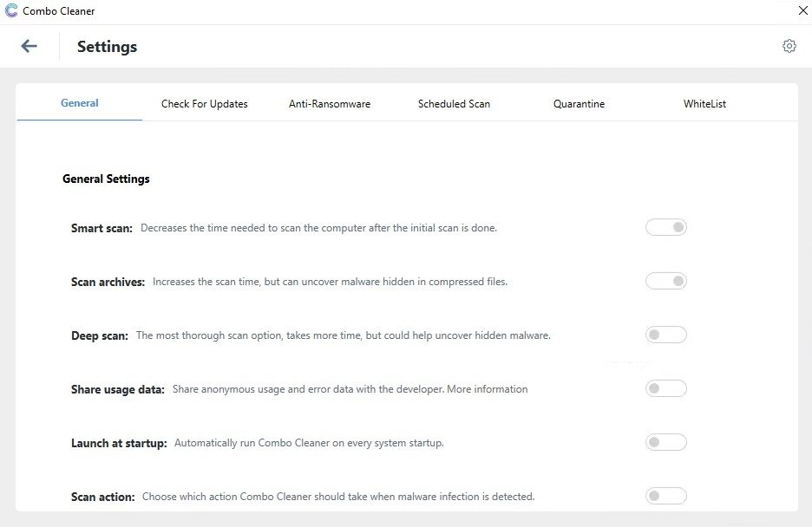Toggle the Scan action switch
Screen dimensions: 812x527
666,496
